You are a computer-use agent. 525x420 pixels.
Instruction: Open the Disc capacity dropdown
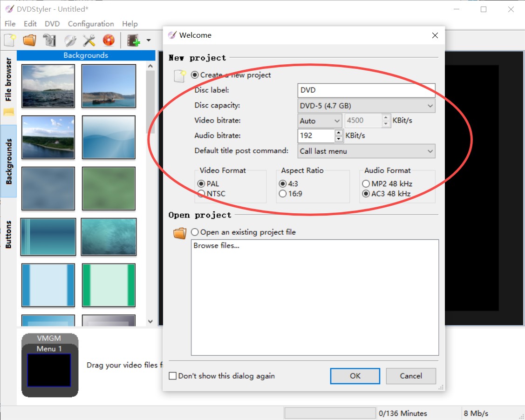tap(366, 106)
